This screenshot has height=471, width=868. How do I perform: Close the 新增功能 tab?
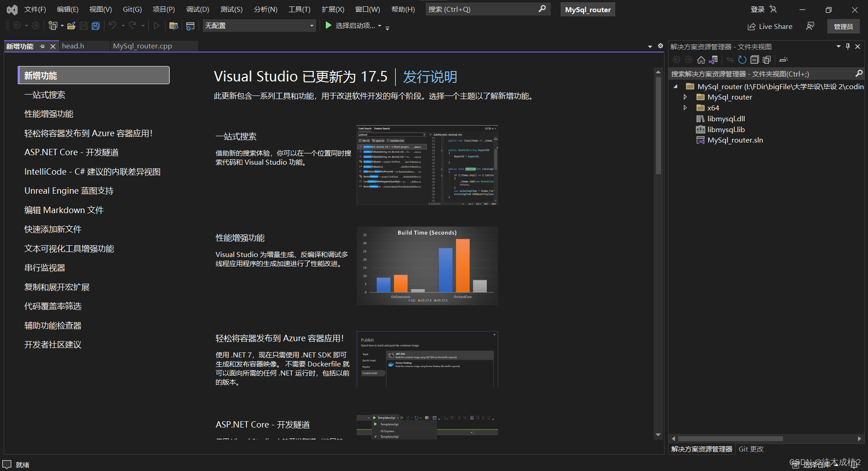[x=53, y=46]
